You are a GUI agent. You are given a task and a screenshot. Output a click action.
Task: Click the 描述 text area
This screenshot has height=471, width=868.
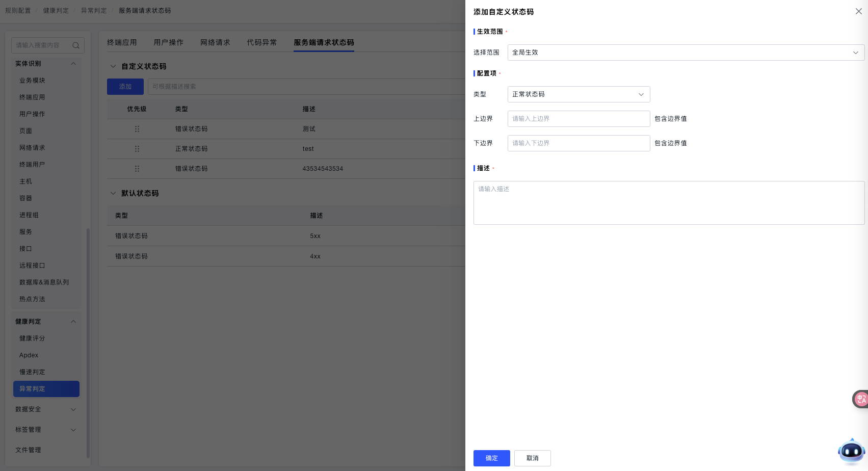[x=669, y=203]
